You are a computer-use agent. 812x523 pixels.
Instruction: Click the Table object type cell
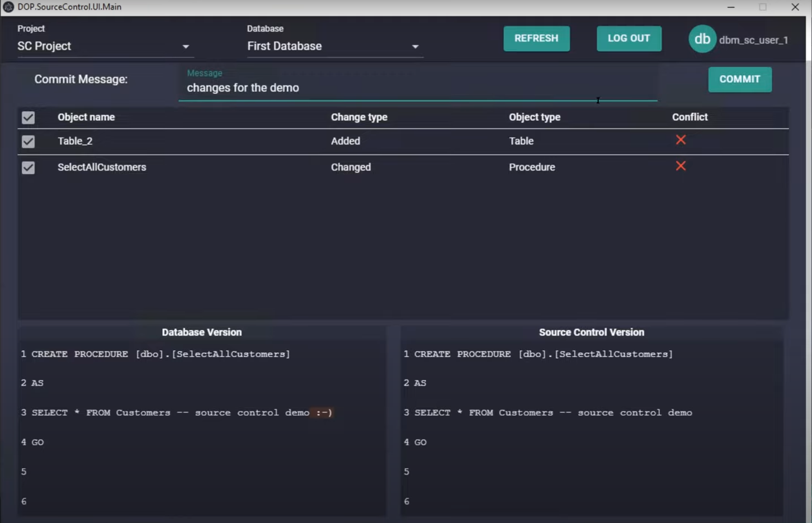(521, 141)
